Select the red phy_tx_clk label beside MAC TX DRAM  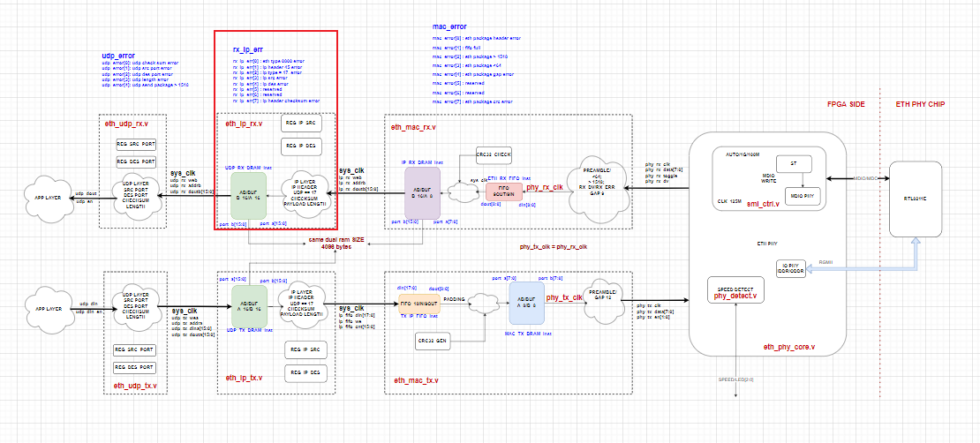[x=565, y=298]
